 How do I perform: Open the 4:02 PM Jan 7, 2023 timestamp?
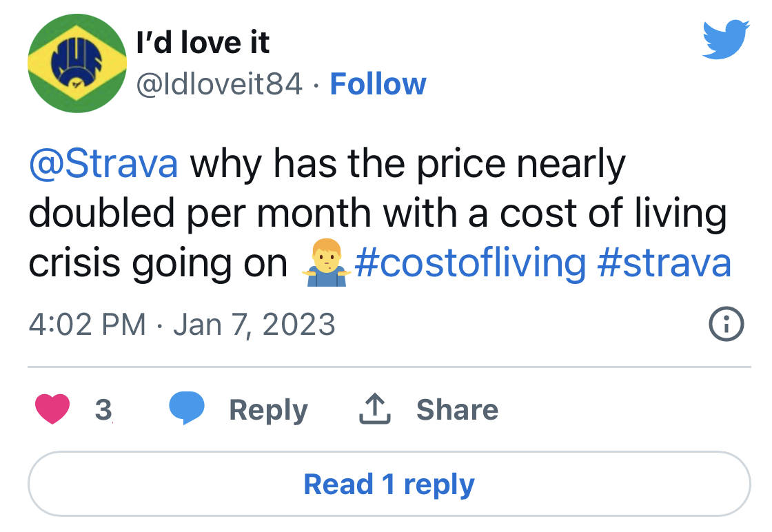coord(182,325)
